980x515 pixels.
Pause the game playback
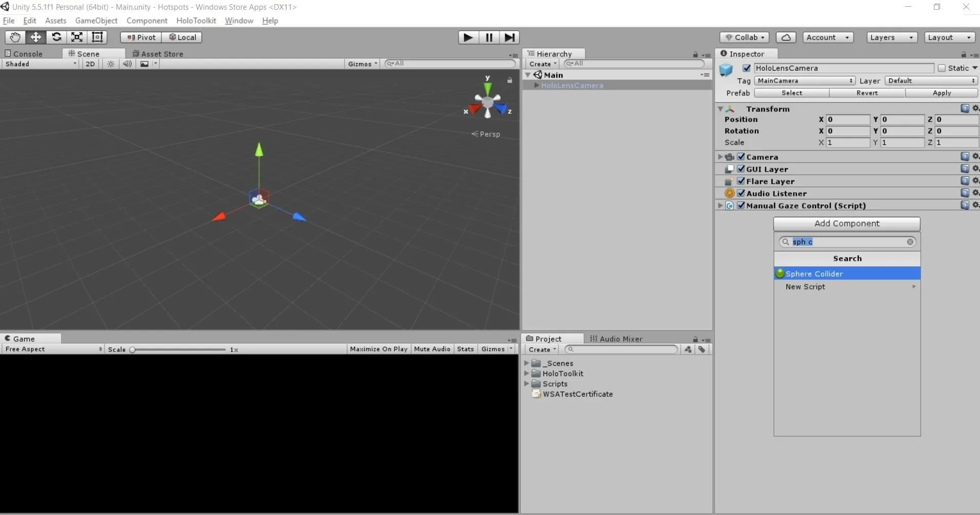point(489,37)
